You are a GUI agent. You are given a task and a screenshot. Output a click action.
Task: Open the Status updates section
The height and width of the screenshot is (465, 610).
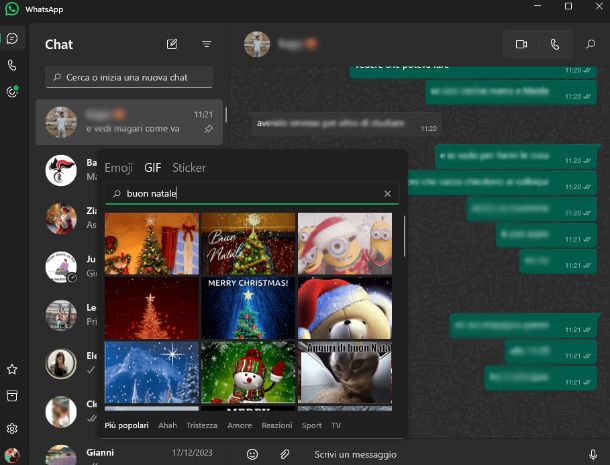(12, 91)
